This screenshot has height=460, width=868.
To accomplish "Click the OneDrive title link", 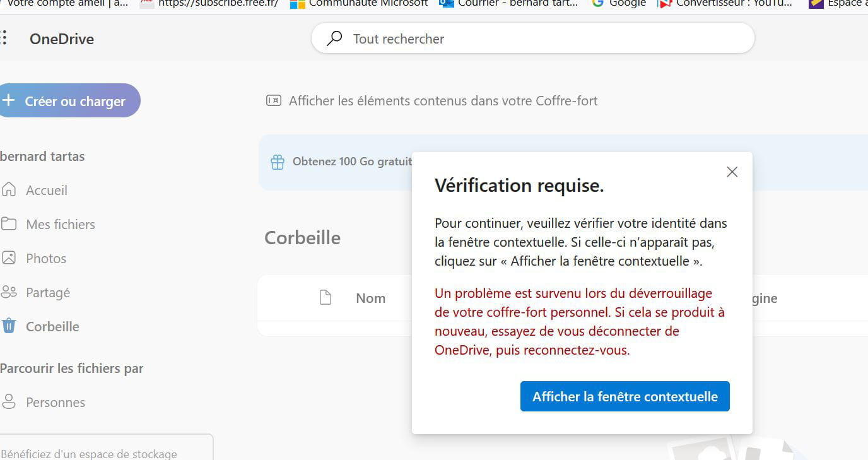I will [62, 38].
